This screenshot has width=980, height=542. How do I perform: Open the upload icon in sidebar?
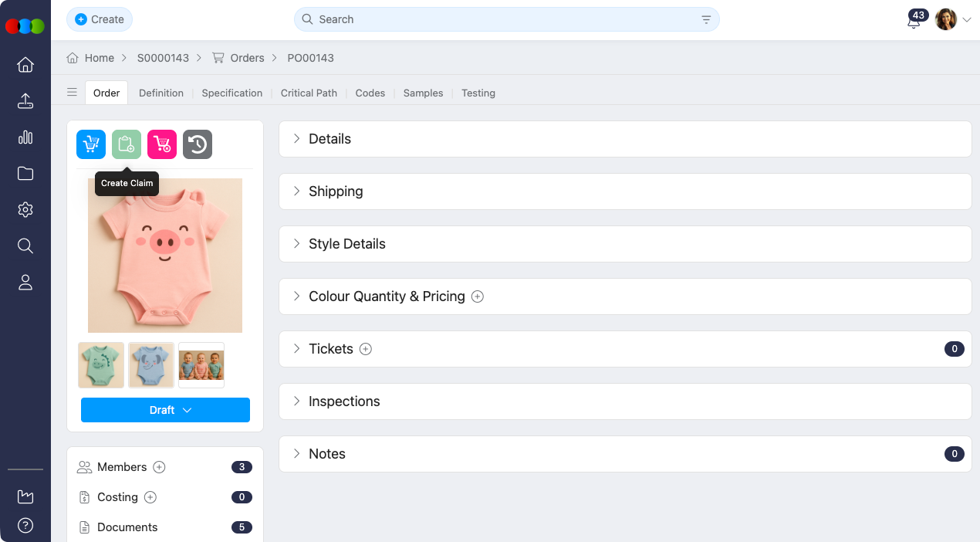(x=25, y=101)
